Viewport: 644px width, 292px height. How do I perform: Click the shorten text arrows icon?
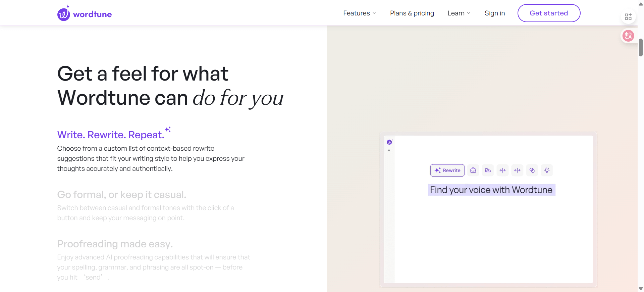[502, 171]
